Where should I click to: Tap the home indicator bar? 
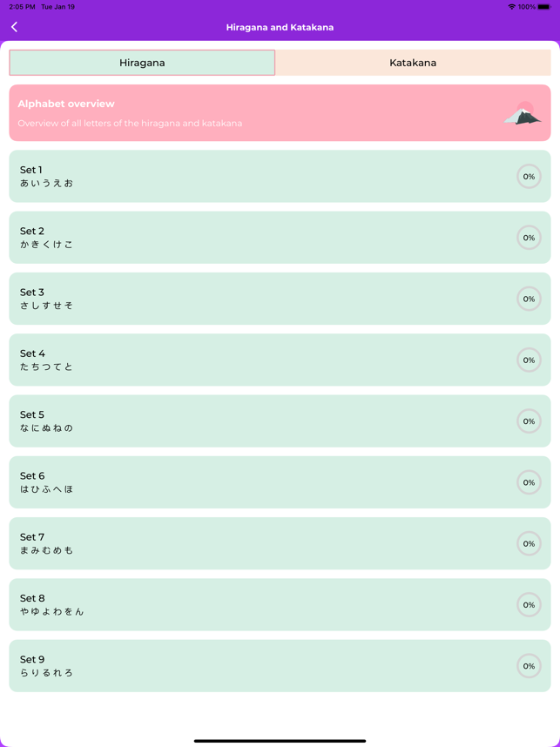tap(280, 741)
